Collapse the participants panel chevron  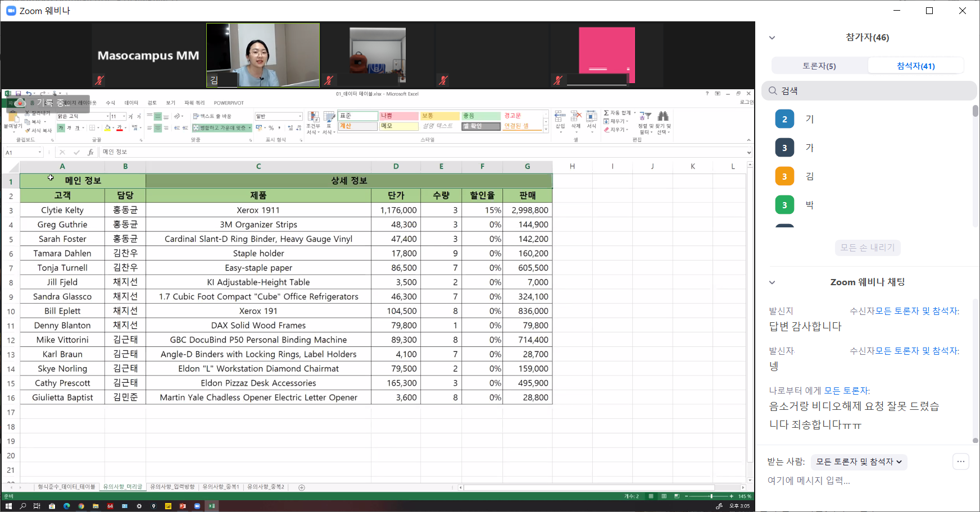pyautogui.click(x=772, y=38)
